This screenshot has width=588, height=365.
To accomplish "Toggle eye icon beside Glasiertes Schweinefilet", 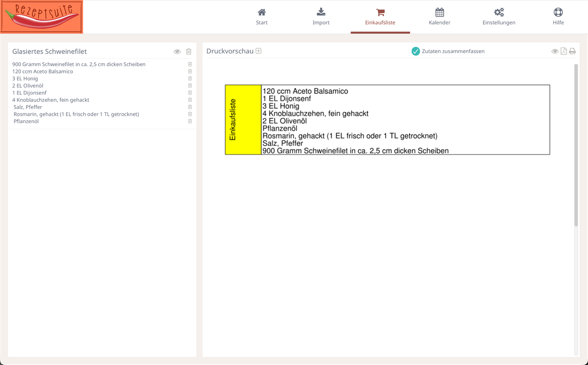I will 177,52.
